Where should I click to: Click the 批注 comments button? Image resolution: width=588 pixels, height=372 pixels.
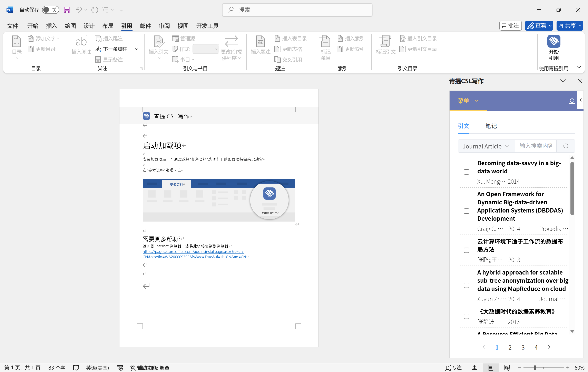[x=510, y=26]
